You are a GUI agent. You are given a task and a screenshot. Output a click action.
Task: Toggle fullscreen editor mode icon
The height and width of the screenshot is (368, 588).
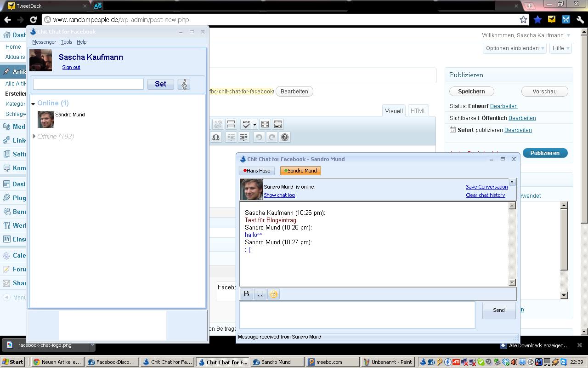pyautogui.click(x=265, y=124)
